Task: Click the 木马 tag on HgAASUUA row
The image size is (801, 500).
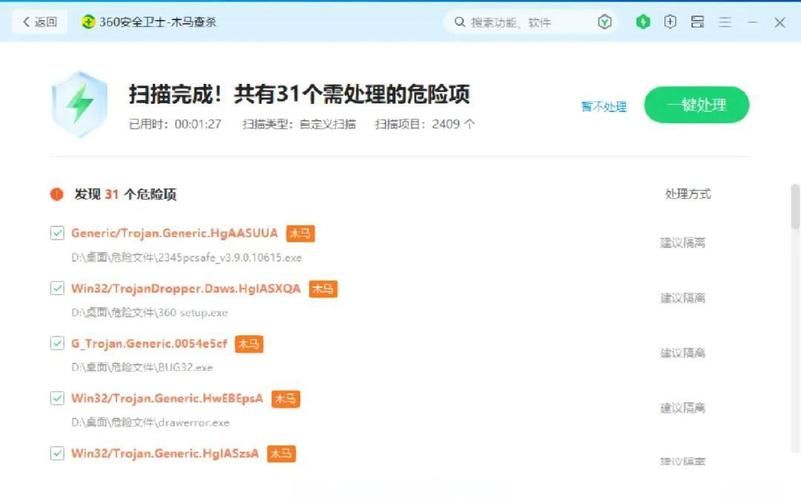Action: (300, 233)
